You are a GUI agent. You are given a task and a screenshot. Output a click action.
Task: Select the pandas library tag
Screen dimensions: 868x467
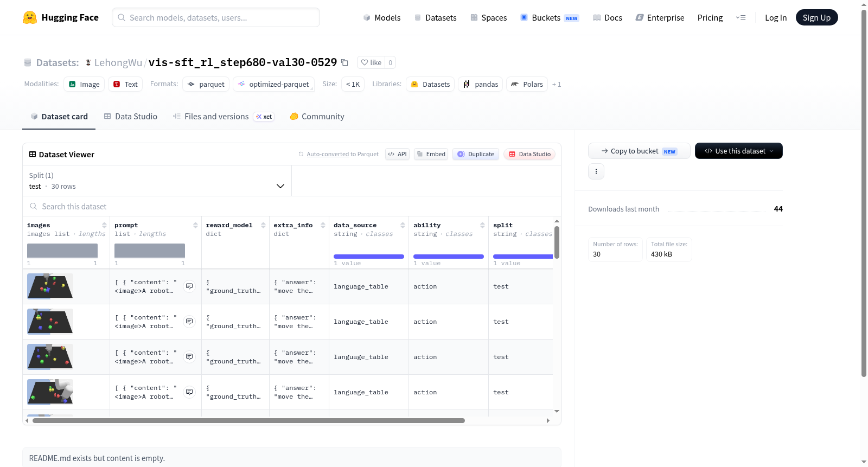pyautogui.click(x=481, y=84)
